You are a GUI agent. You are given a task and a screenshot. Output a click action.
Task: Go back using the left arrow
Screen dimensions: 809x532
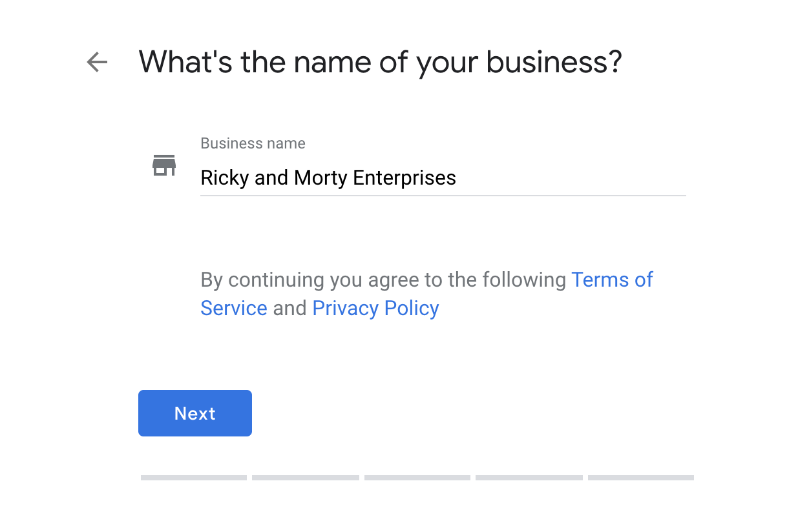(97, 63)
